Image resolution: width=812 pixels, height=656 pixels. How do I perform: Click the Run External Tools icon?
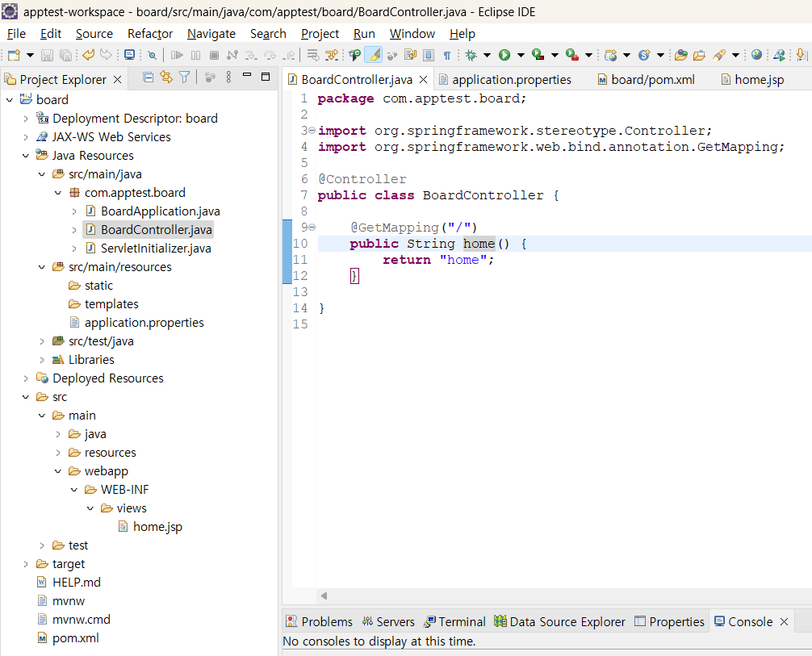click(572, 55)
